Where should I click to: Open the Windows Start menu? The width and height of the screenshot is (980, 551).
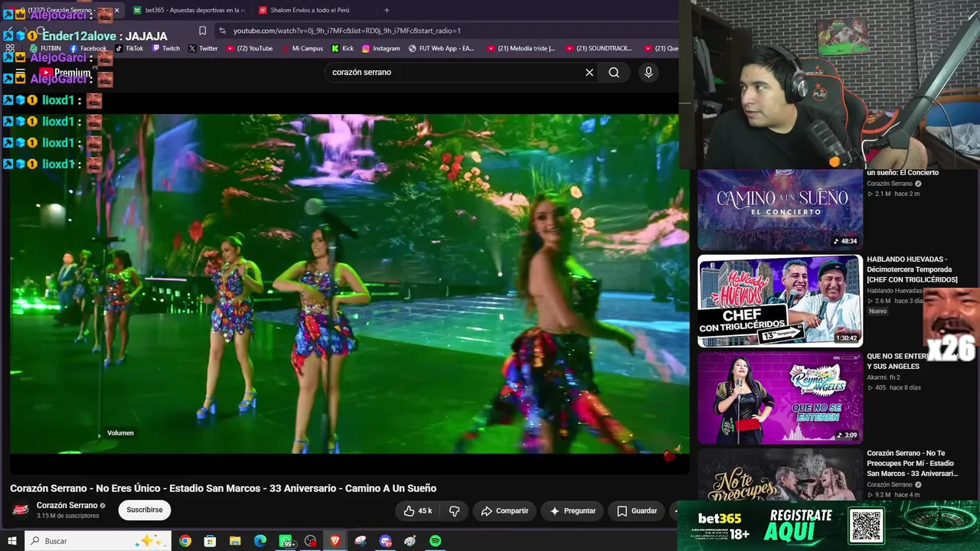point(12,541)
